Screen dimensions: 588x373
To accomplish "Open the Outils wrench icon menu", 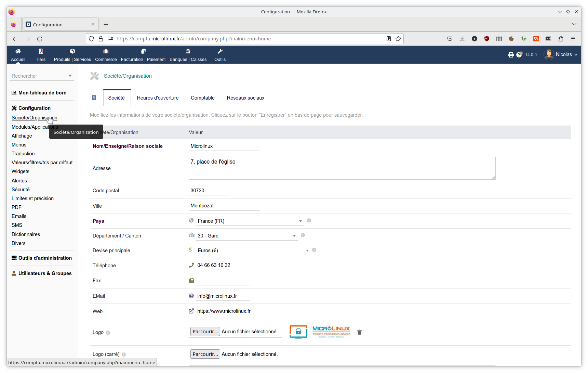I will 220,51.
